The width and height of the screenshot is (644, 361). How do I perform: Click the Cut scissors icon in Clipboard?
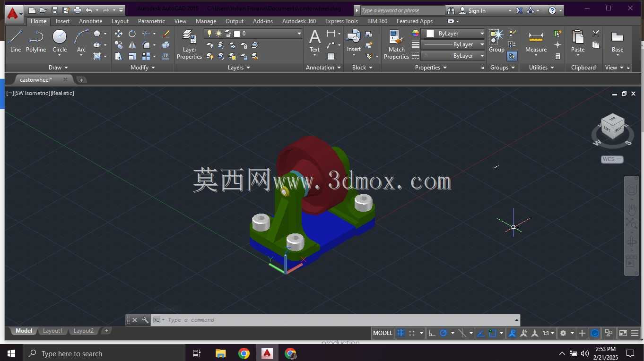[x=596, y=34]
